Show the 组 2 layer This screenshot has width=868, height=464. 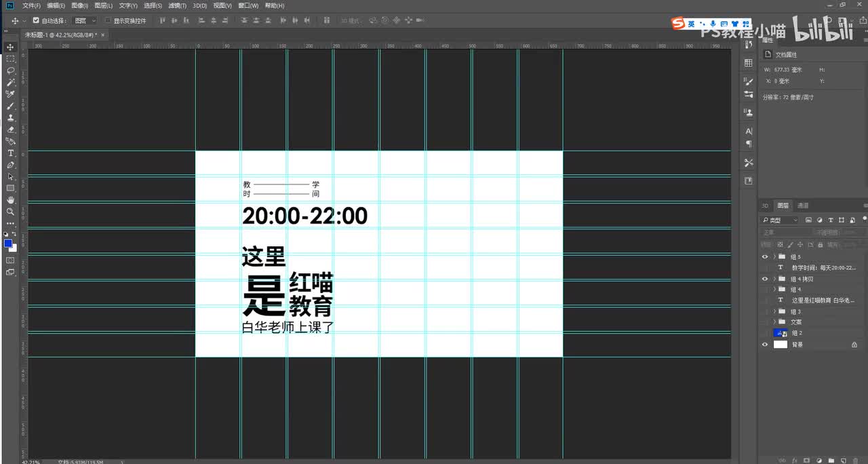point(766,333)
